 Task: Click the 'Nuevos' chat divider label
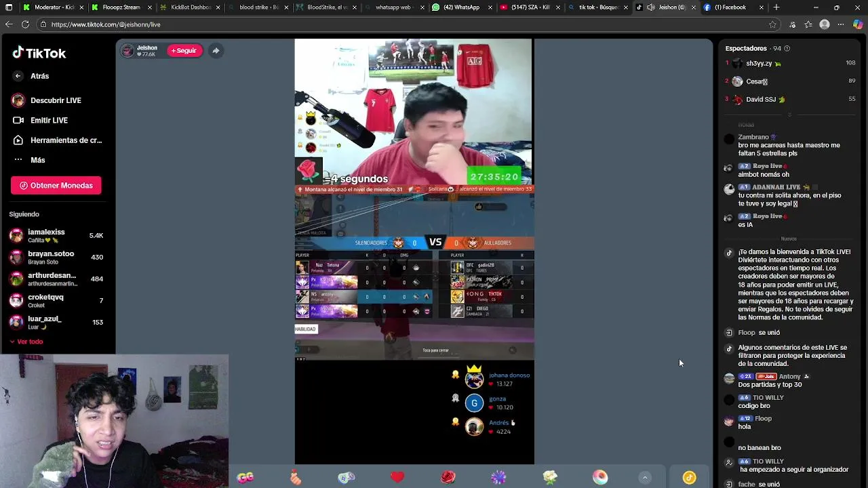pos(789,239)
